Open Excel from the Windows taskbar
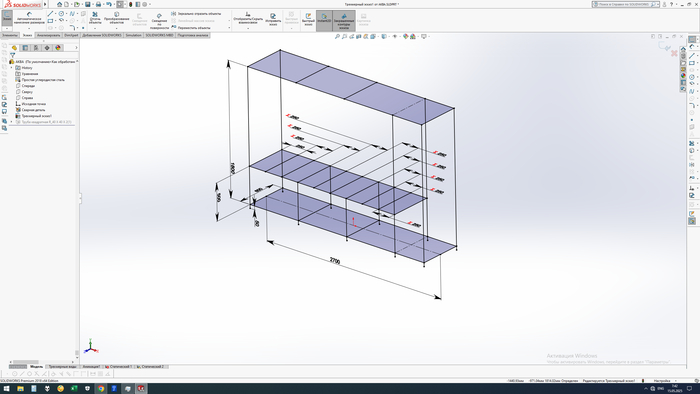The height and width of the screenshot is (394, 700). (74, 389)
